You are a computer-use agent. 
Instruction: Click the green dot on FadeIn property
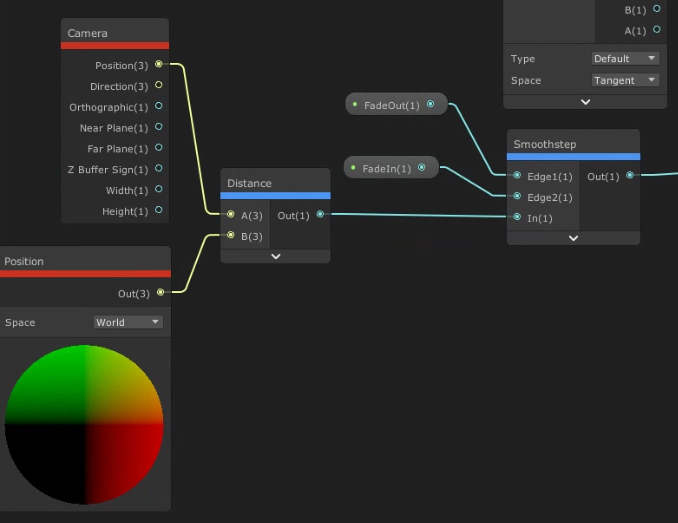[353, 168]
